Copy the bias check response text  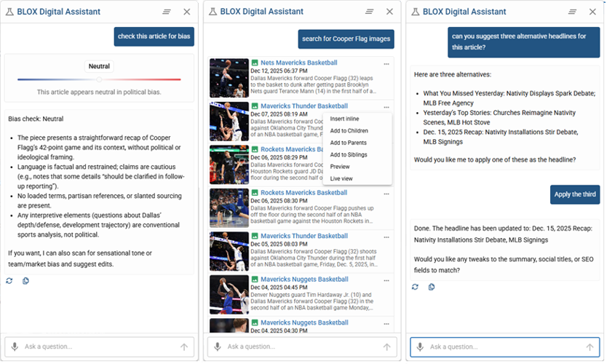(x=25, y=280)
